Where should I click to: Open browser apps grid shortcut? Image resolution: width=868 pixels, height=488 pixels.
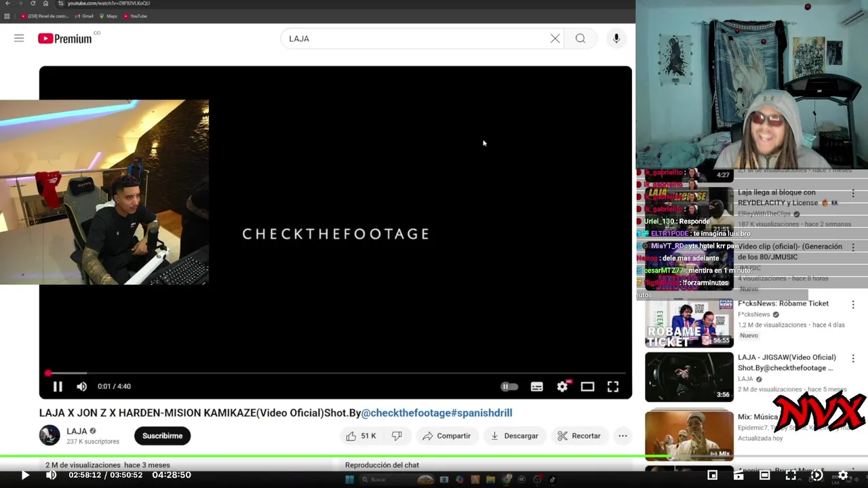click(7, 16)
